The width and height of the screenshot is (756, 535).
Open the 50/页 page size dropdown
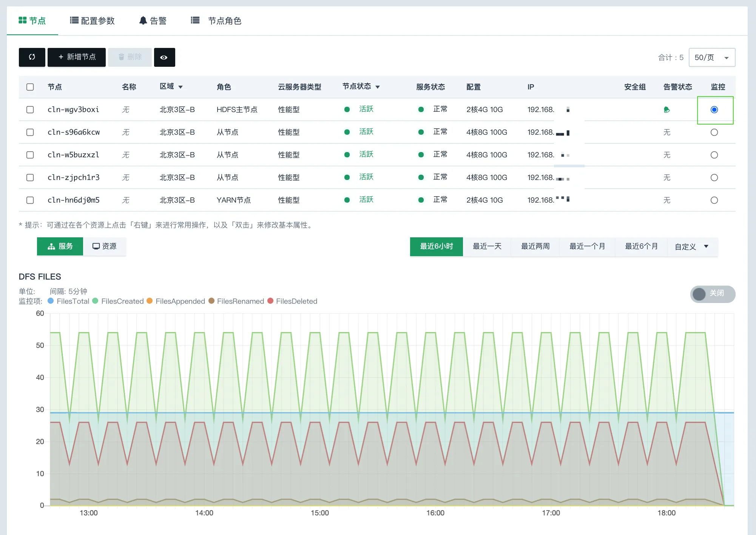point(712,57)
